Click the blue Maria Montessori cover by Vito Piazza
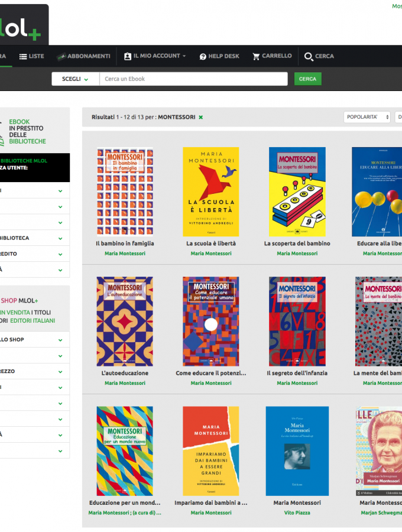The width and height of the screenshot is (402, 532). coord(297,451)
